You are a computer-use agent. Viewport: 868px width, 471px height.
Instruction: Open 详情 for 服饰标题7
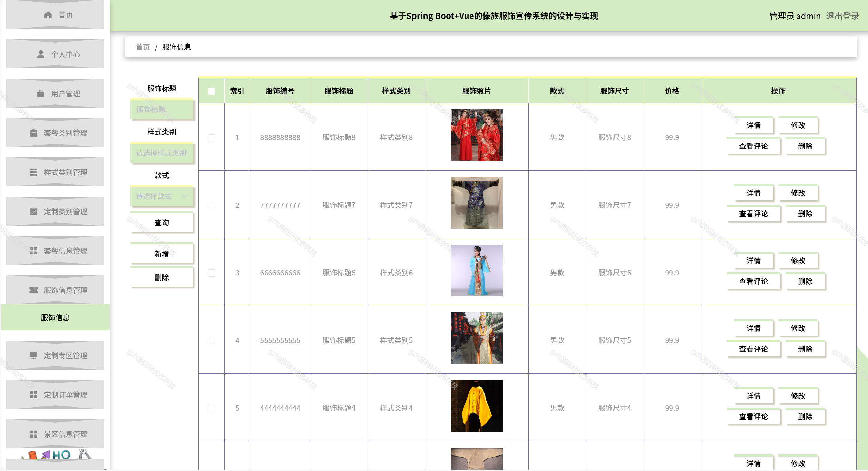tap(754, 193)
